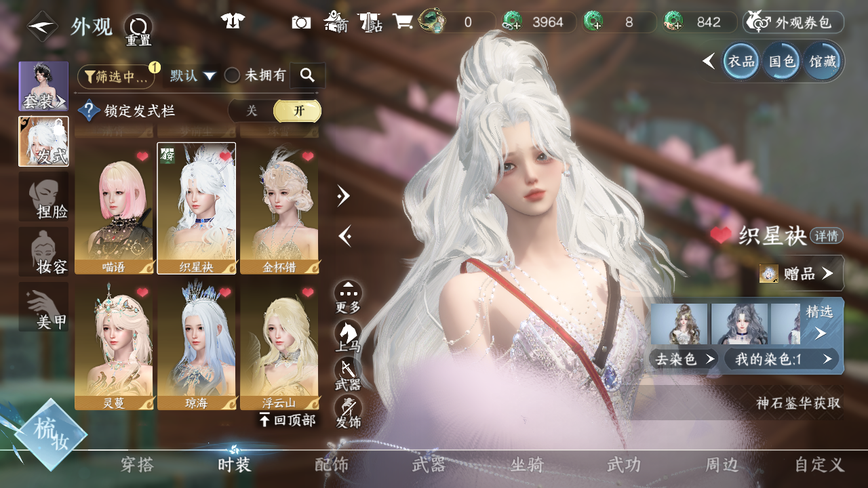Click the back arrow icon next to 外观

(42, 26)
